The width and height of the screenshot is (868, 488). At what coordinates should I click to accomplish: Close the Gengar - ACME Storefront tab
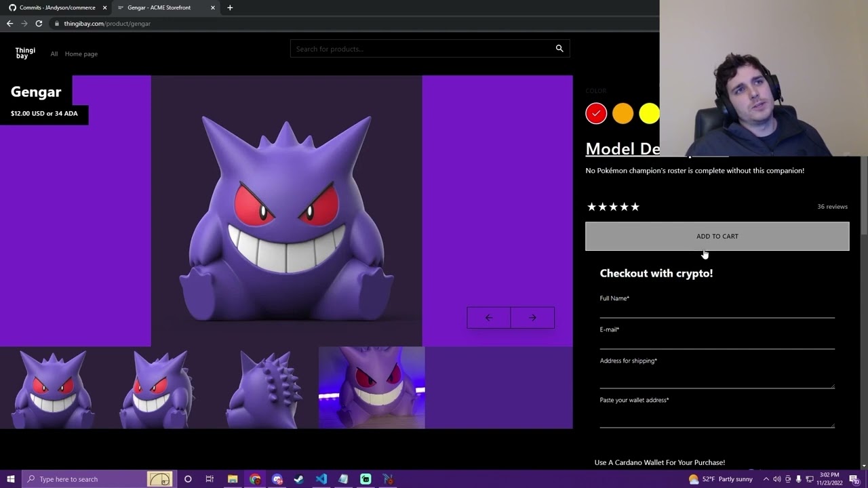pos(213,7)
